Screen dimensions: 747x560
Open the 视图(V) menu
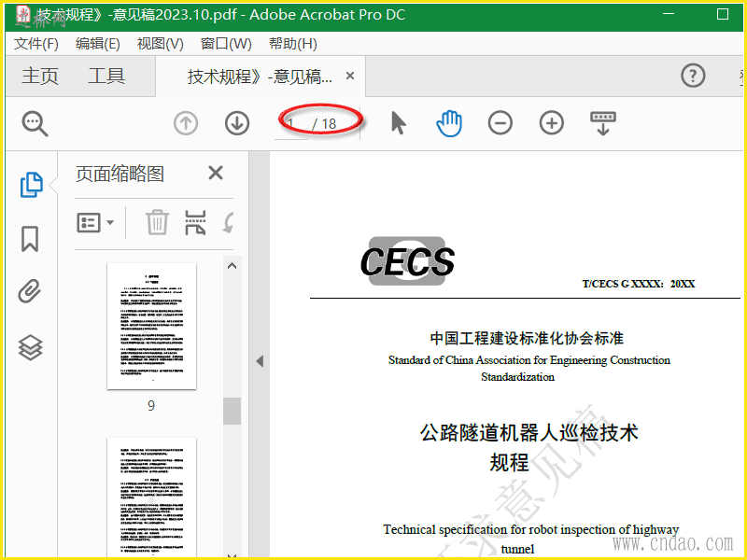160,44
